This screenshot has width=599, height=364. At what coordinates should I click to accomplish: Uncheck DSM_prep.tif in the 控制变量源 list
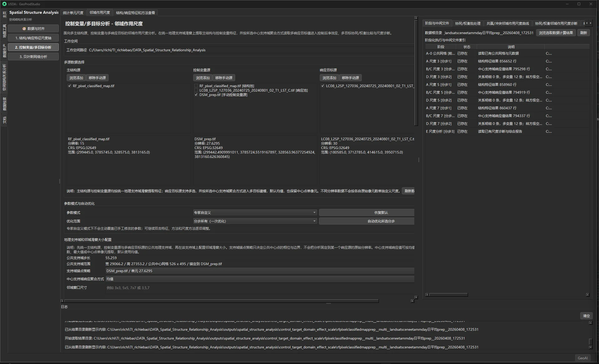coord(196,95)
